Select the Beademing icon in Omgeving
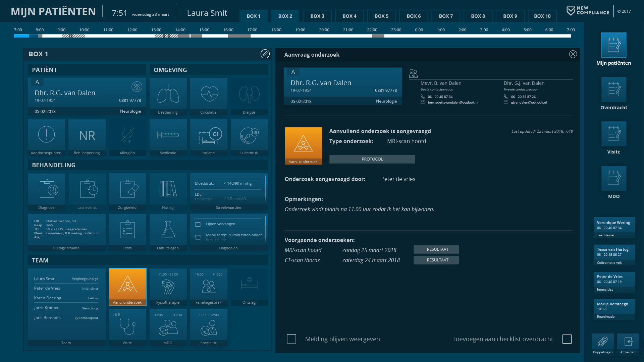The image size is (644, 362). [x=168, y=96]
